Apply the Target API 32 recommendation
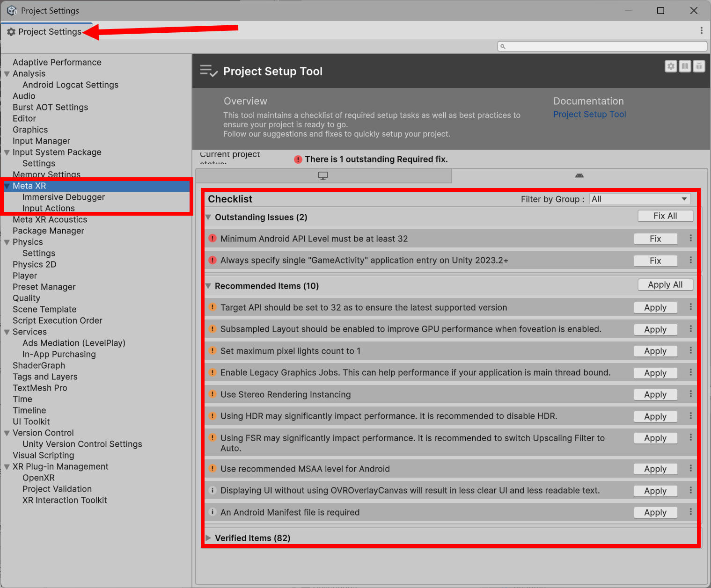 pyautogui.click(x=655, y=307)
